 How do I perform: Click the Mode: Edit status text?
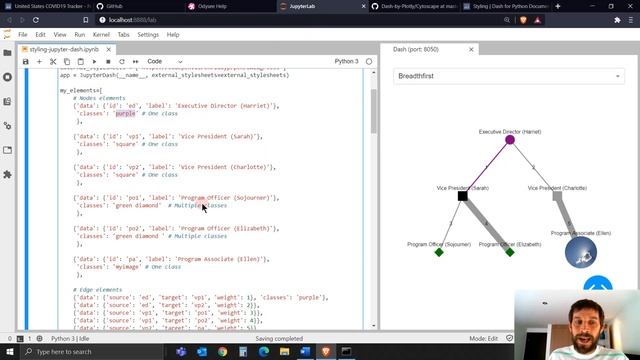483,339
